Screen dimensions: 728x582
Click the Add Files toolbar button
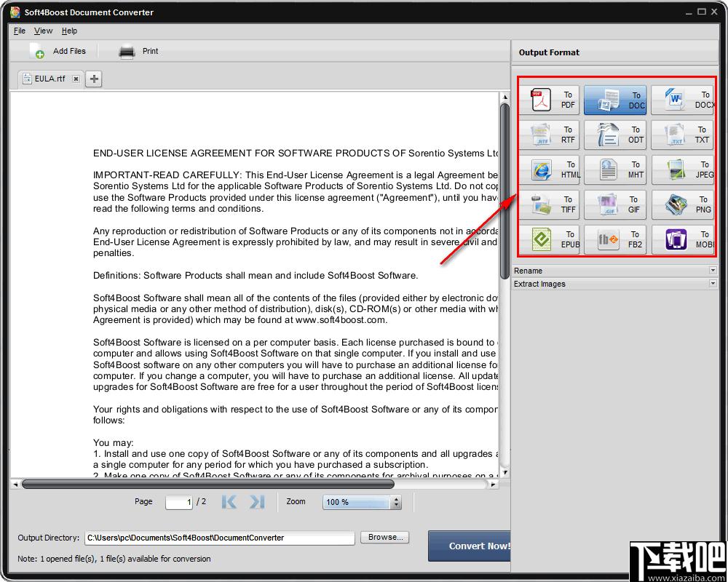58,51
